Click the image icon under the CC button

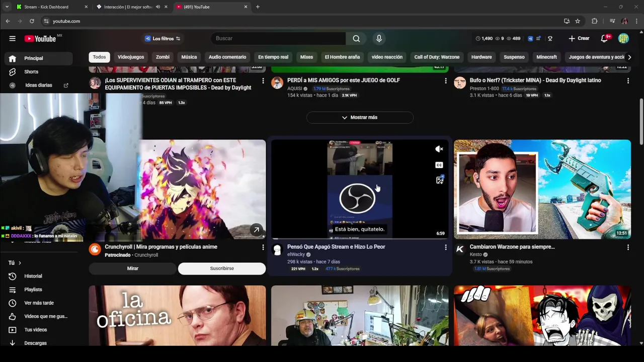pos(439,180)
